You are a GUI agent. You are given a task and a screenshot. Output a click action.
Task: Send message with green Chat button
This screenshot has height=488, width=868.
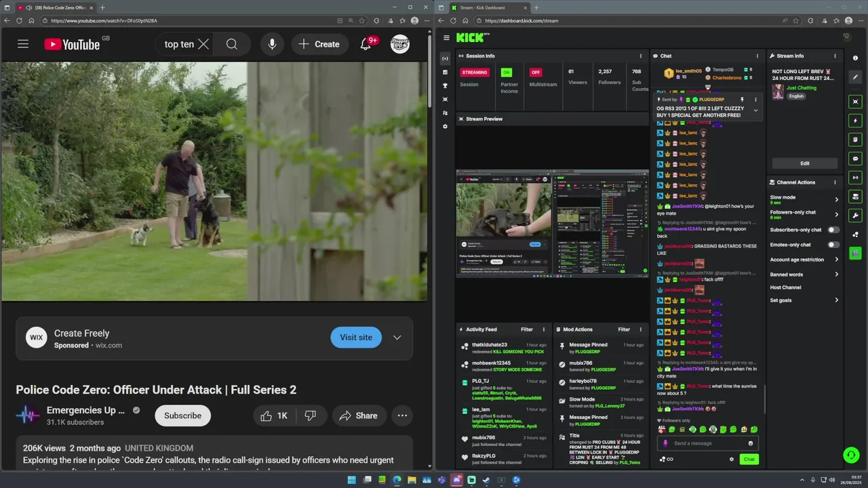pos(749,459)
